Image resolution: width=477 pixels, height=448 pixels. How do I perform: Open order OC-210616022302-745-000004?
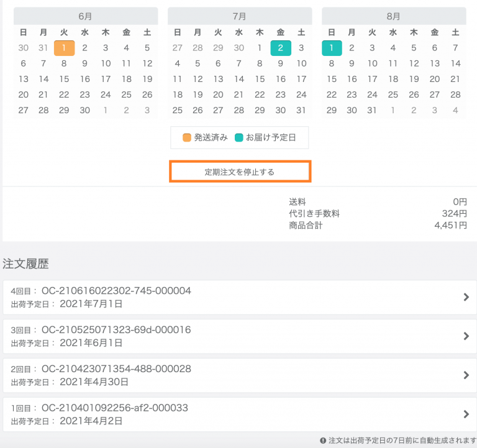[116, 291]
